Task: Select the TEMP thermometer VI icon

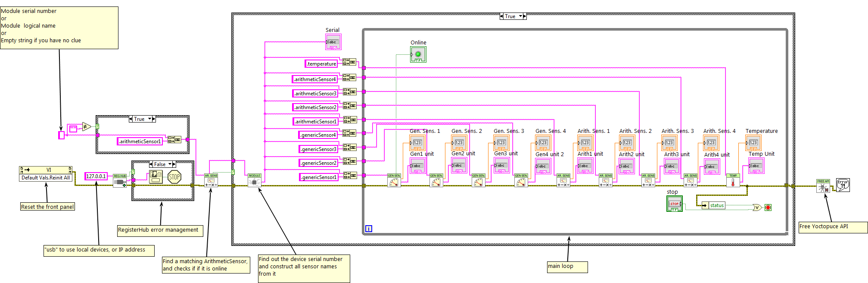Action: pyautogui.click(x=733, y=180)
